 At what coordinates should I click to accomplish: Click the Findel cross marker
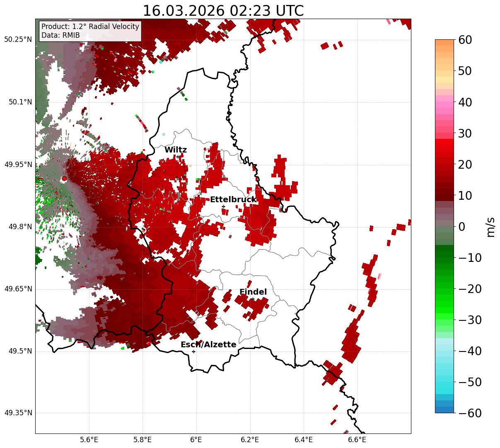click(253, 299)
